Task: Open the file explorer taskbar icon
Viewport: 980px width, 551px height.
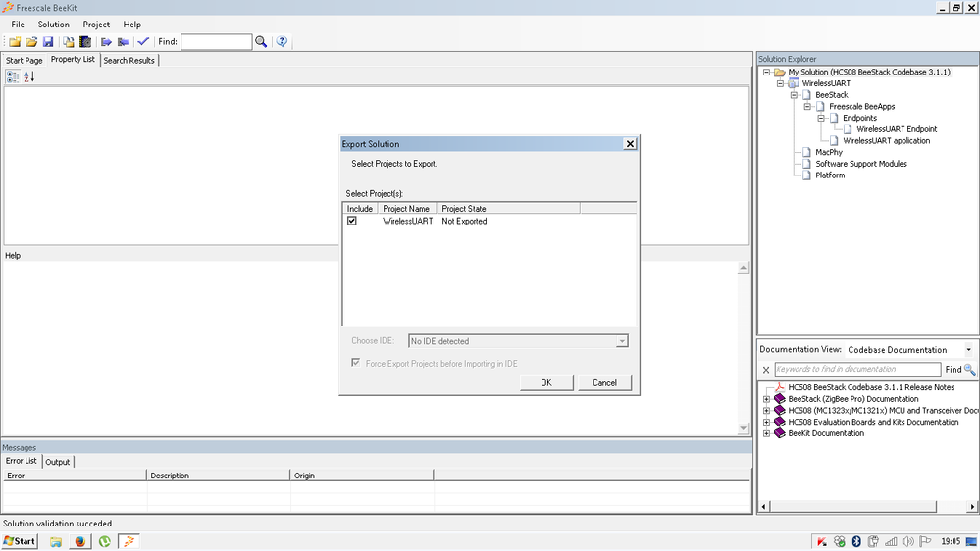Action: click(56, 541)
